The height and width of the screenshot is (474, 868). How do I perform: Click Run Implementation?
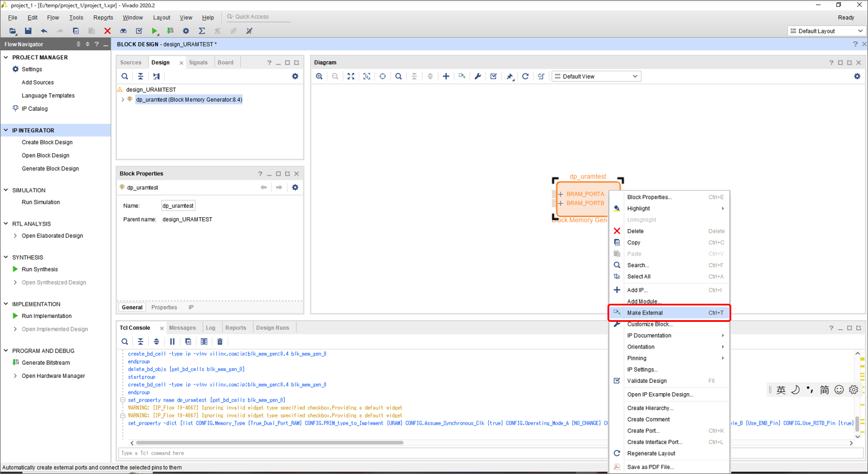(46, 316)
